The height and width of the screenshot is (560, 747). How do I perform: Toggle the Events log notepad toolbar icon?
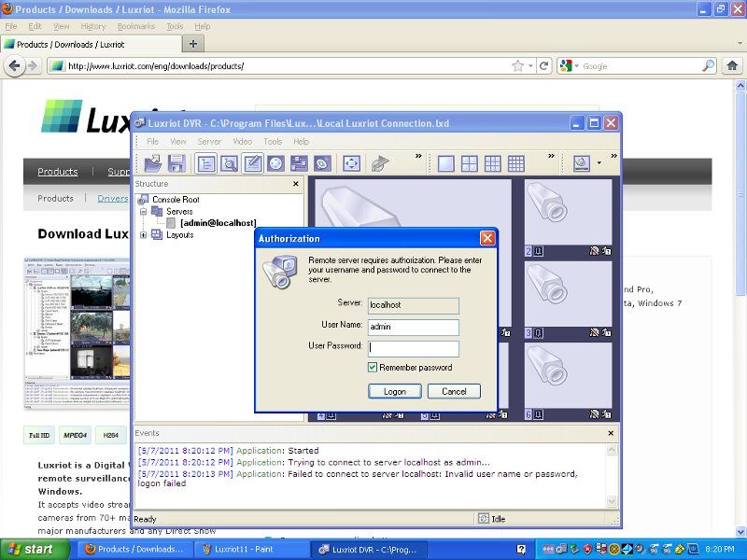tap(252, 163)
